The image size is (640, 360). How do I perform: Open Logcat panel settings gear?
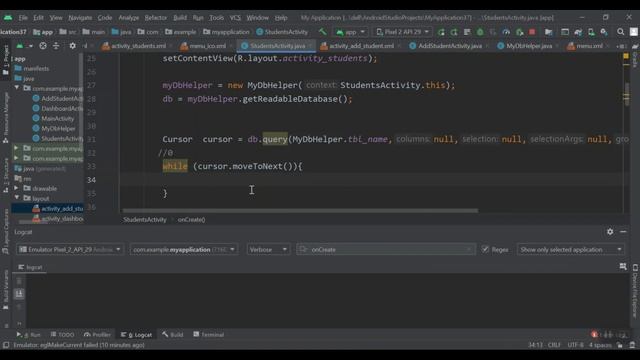(610, 232)
